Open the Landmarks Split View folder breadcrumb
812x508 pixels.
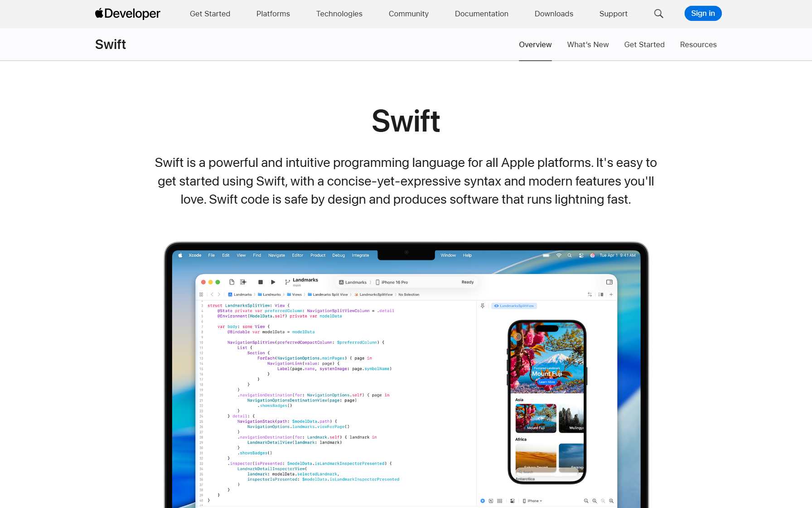coord(328,294)
